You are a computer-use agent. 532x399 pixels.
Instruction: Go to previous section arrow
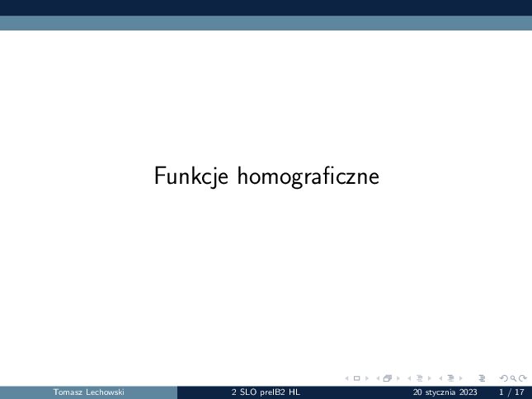440,378
